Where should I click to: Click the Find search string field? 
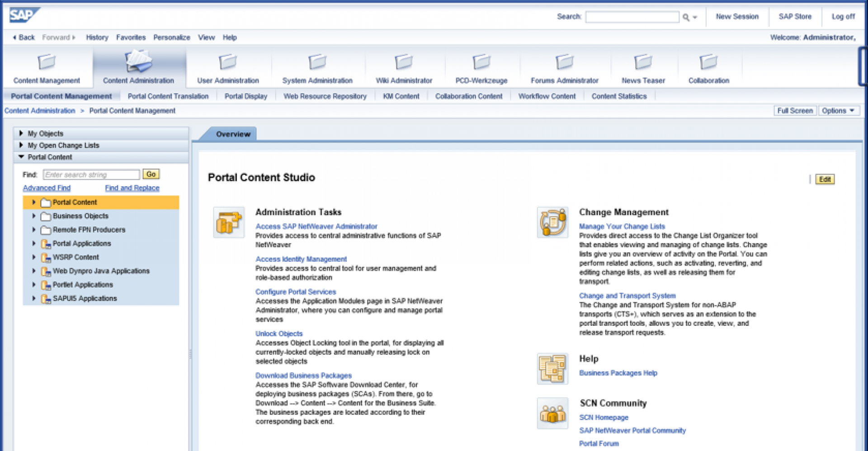click(91, 175)
